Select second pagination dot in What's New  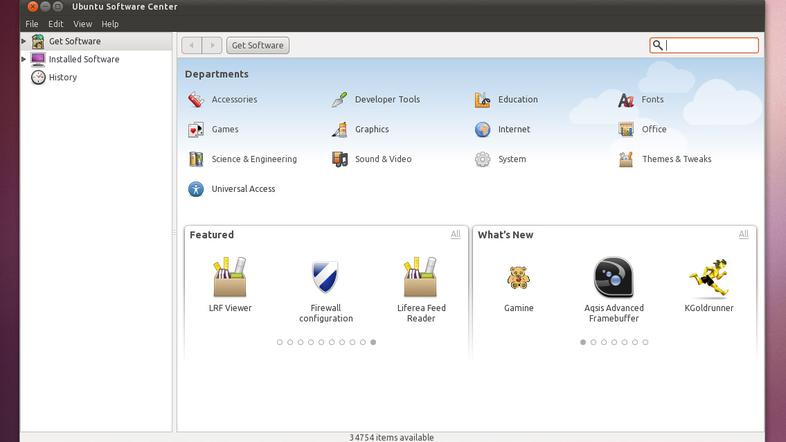pos(593,342)
